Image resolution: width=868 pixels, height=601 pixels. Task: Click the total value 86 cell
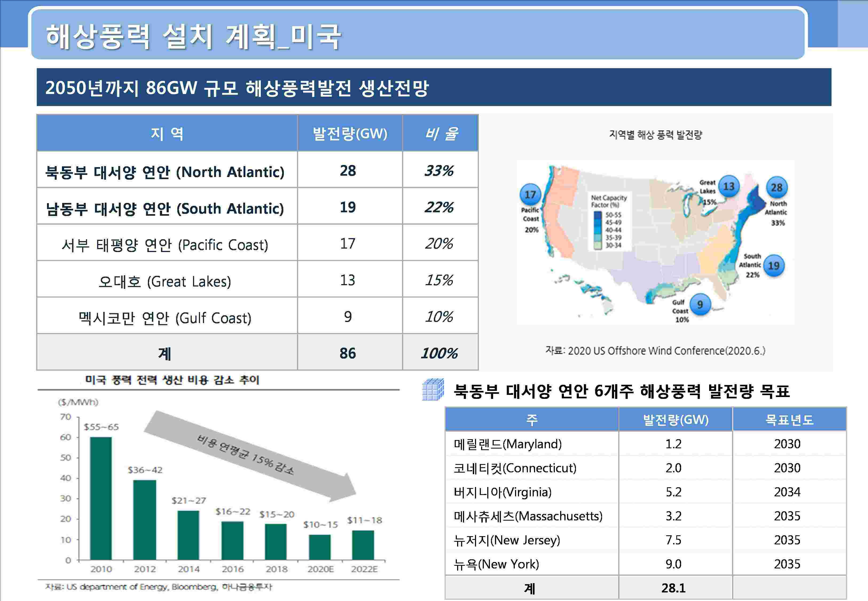[x=348, y=353]
